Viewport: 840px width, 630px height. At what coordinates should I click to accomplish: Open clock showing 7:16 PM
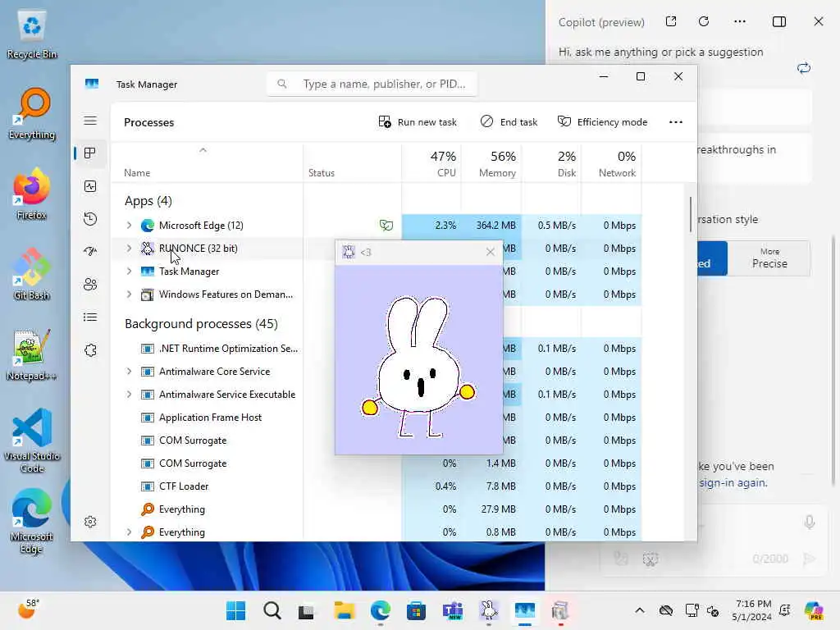[753, 610]
